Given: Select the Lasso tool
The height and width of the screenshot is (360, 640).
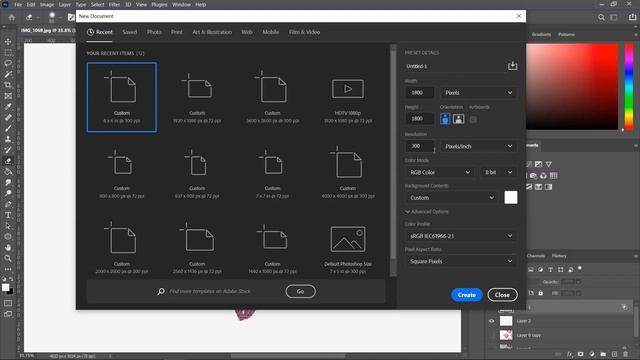Looking at the screenshot, I should 8,63.
